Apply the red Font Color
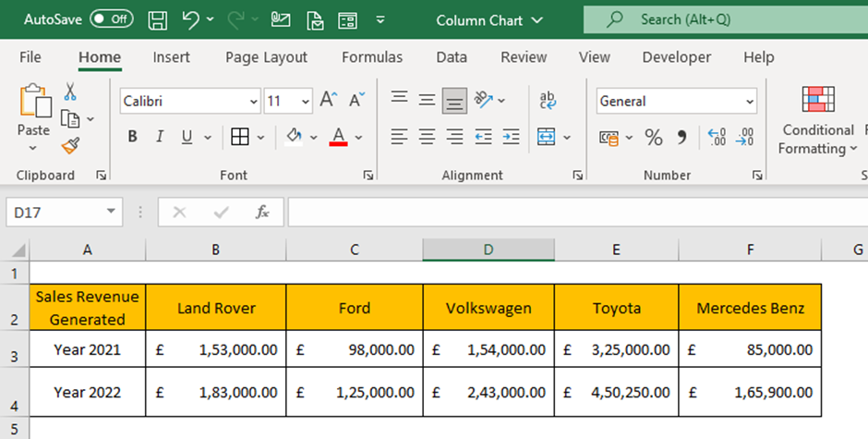This screenshot has width=868, height=439. (338, 137)
